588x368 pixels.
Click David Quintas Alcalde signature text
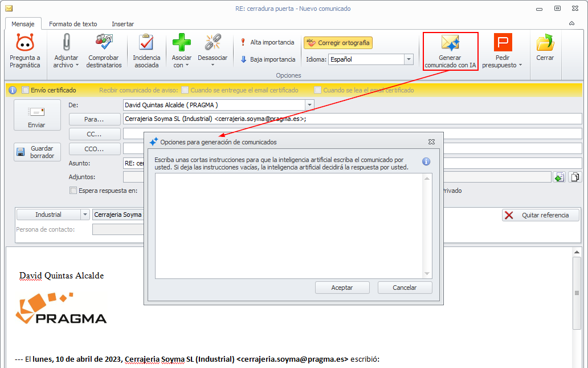click(62, 276)
